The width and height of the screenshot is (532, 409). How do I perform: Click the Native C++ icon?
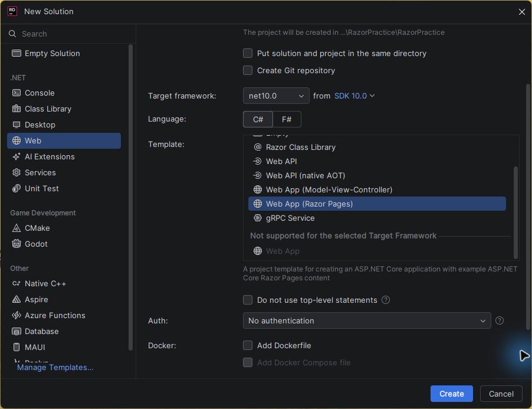(17, 283)
